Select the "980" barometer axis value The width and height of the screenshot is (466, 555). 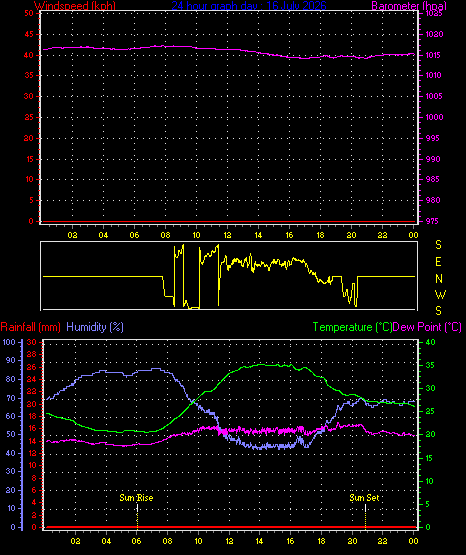point(433,200)
